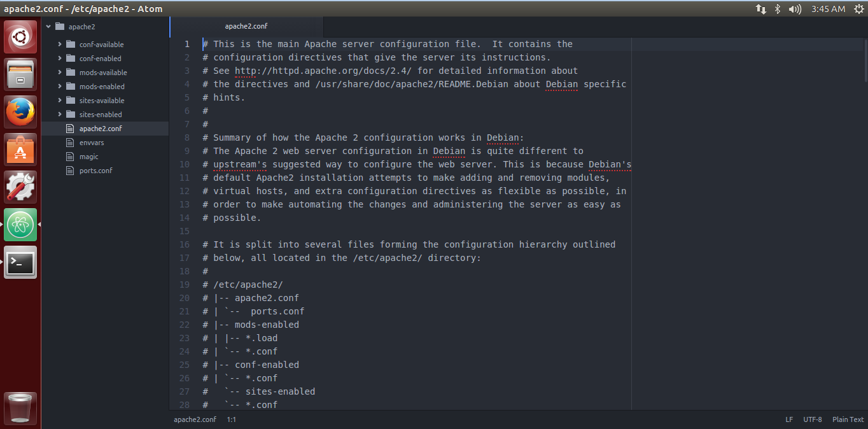
Task: Click "mods-enabled" text on line 22
Action: [267, 325]
